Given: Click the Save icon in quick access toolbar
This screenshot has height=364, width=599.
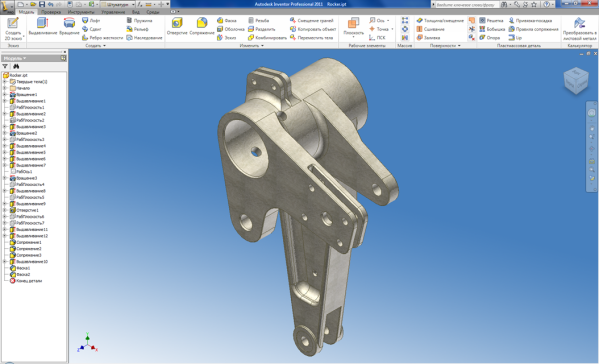Looking at the screenshot, I should (42, 4).
